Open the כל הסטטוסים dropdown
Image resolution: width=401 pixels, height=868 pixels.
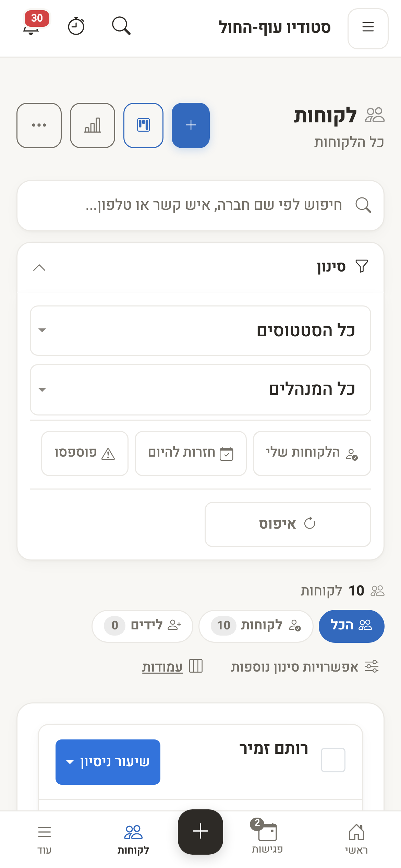click(200, 331)
